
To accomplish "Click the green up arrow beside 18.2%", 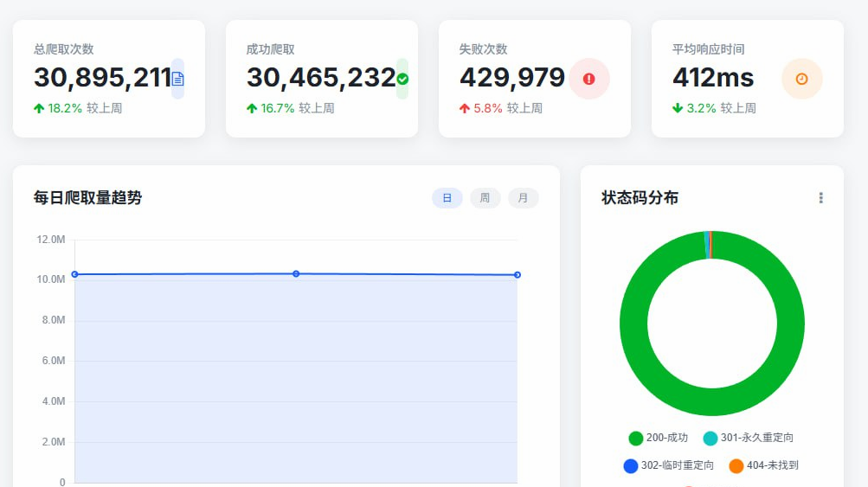I will 39,108.
